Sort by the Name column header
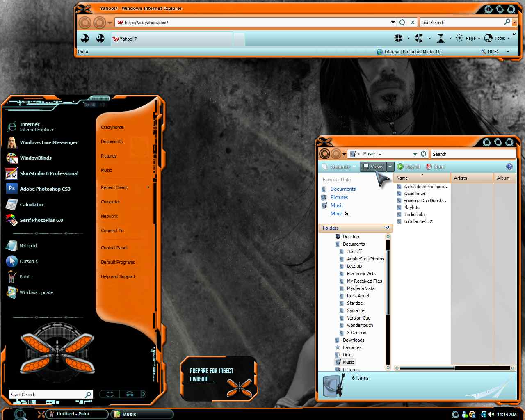 coord(422,178)
